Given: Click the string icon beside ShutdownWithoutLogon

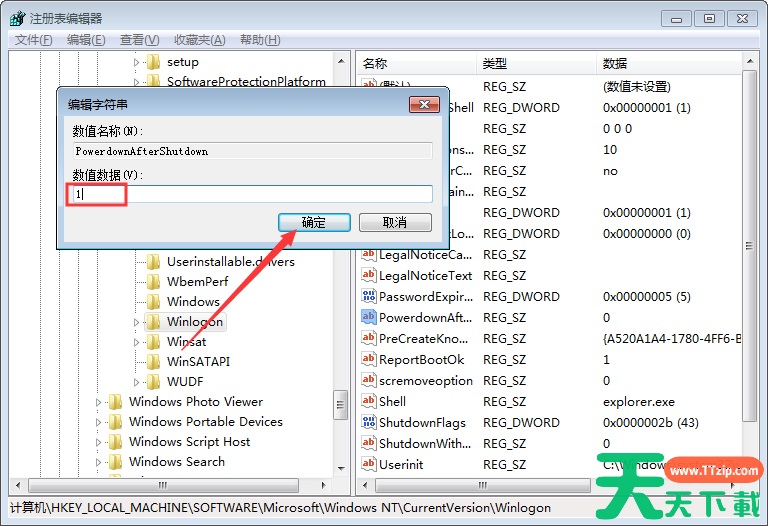Looking at the screenshot, I should point(368,443).
